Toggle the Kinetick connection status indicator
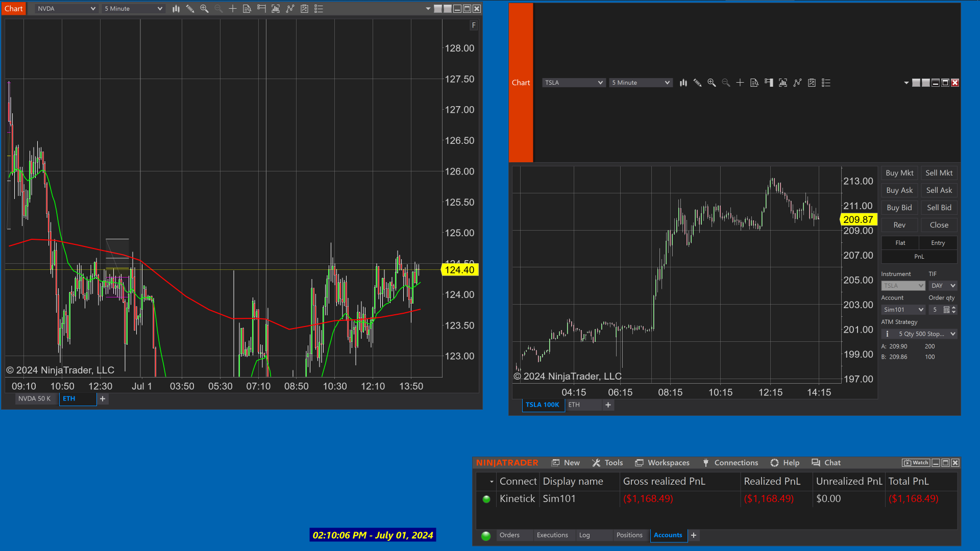 tap(486, 499)
